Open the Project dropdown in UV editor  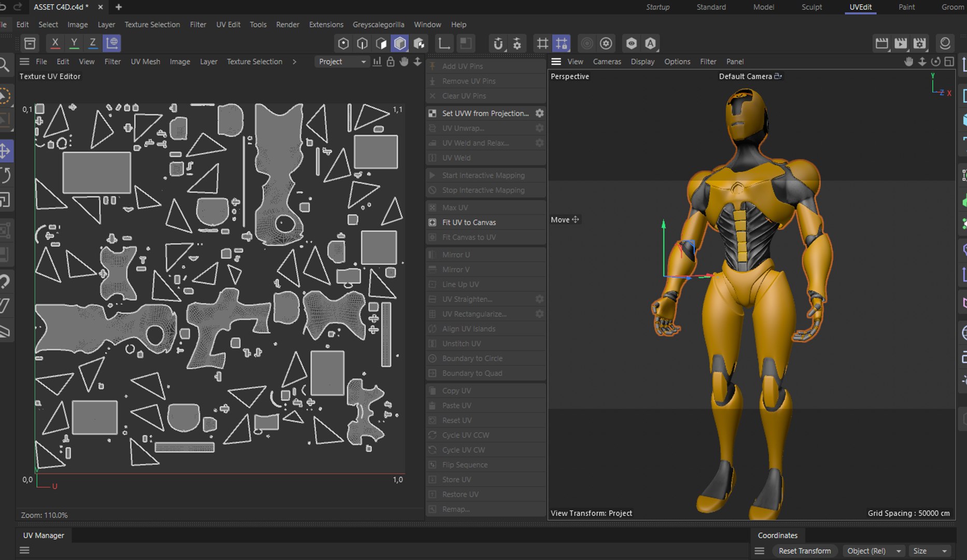(342, 62)
